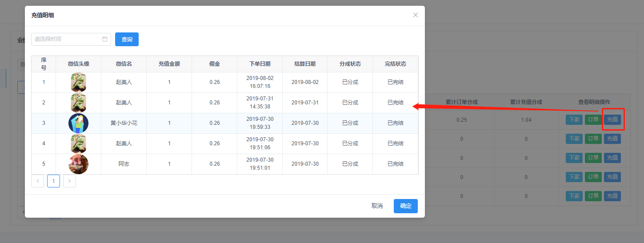The width and height of the screenshot is (644, 243).
Task: Open avatar of 黄小华小花
Action: [79, 123]
